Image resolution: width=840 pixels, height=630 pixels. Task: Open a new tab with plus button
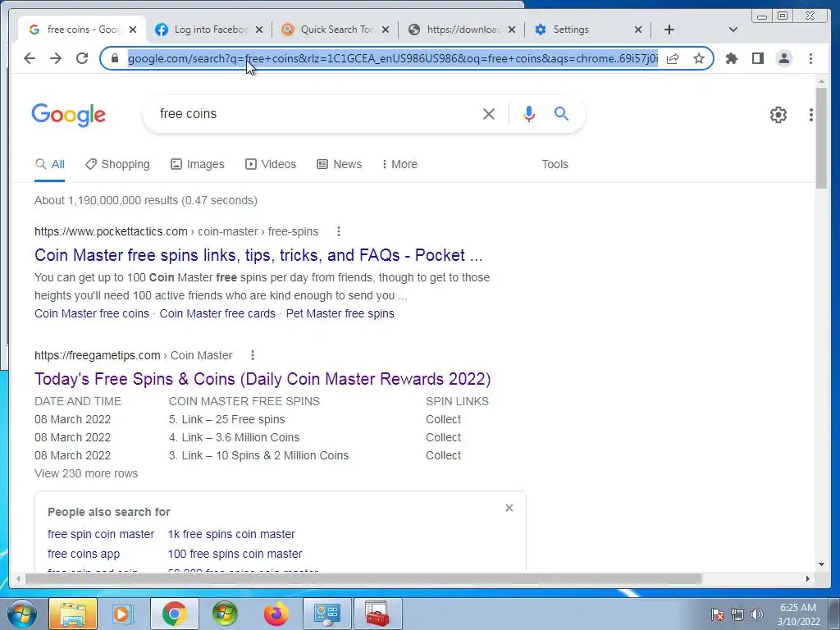point(669,30)
